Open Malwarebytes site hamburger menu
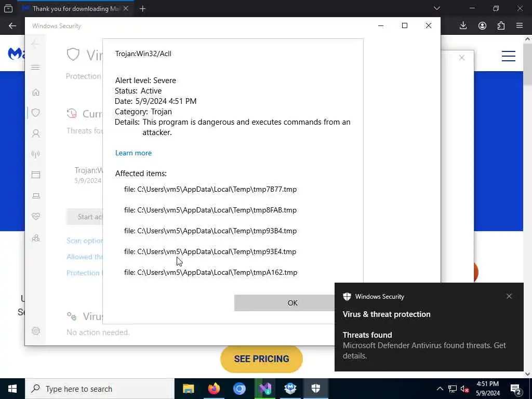This screenshot has height=399, width=532. 508,56
